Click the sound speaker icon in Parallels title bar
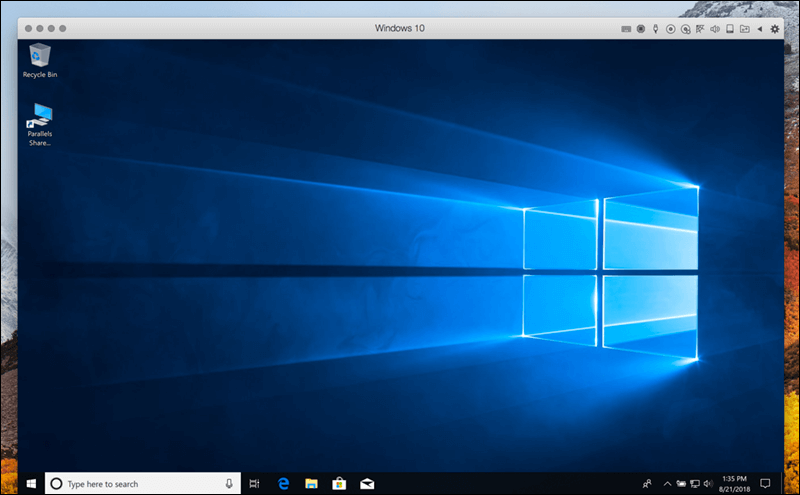Image resolution: width=800 pixels, height=495 pixels. pyautogui.click(x=715, y=29)
